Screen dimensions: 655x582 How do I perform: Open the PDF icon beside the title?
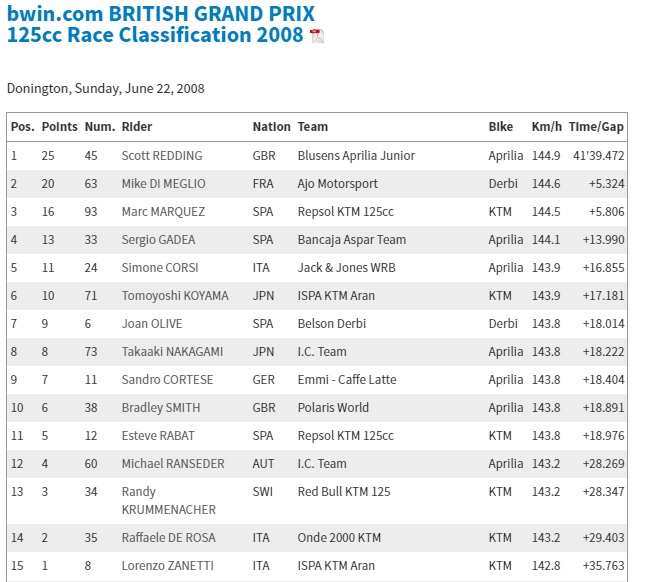(317, 37)
